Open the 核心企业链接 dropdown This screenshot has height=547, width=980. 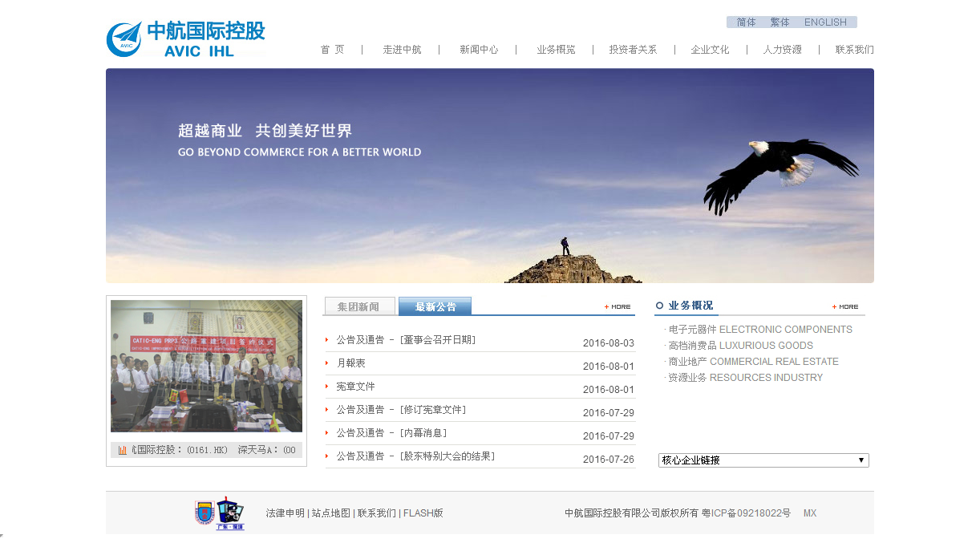tap(763, 460)
